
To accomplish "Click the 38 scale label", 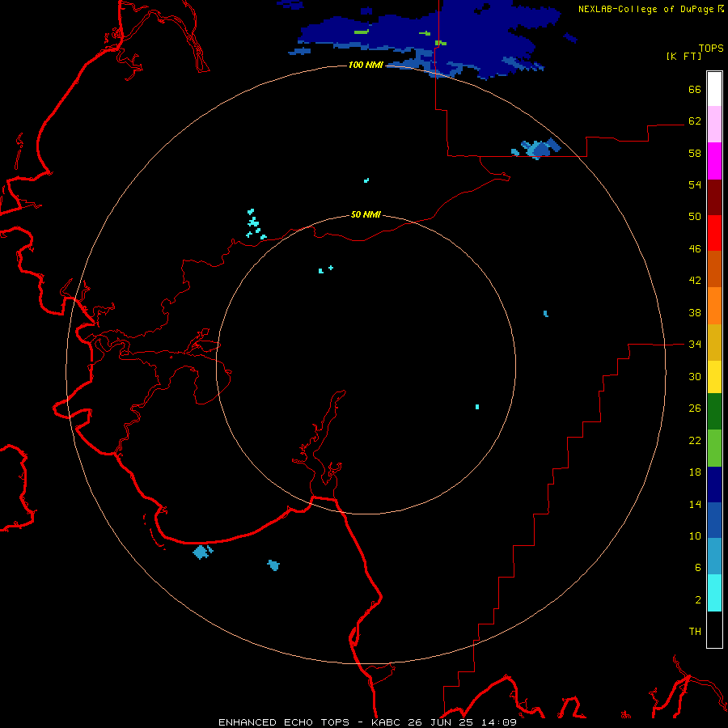I will [x=695, y=313].
